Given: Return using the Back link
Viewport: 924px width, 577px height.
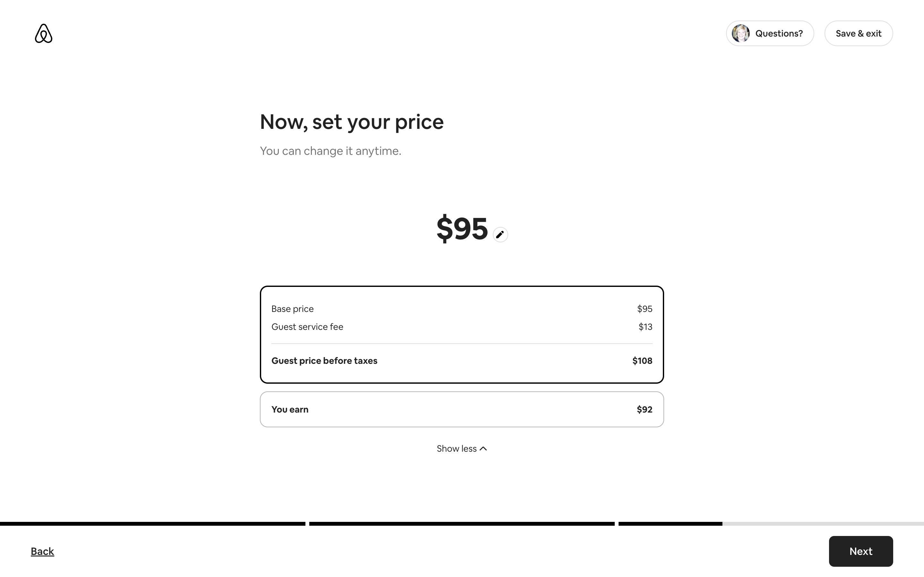Looking at the screenshot, I should 42,551.
